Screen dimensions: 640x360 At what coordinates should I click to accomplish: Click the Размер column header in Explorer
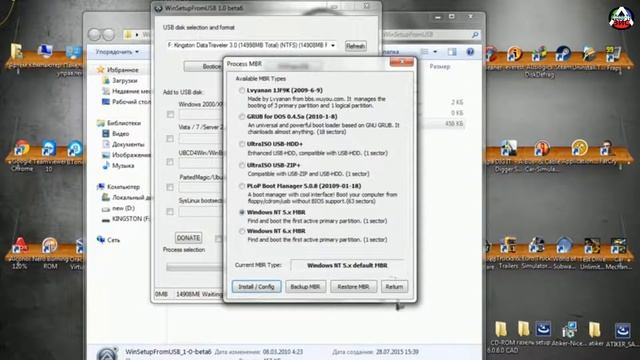pos(440,66)
